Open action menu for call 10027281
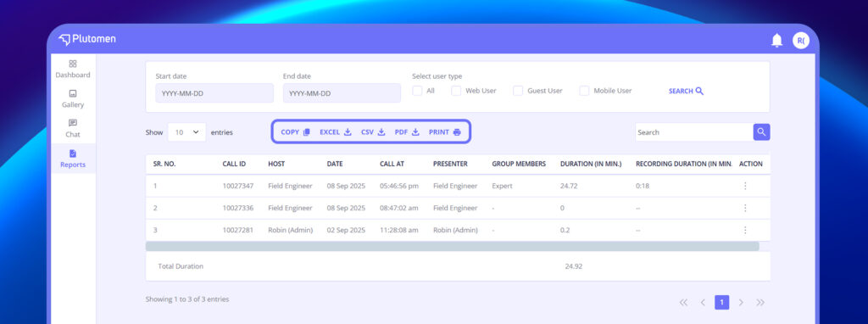The width and height of the screenshot is (868, 324). click(x=745, y=230)
